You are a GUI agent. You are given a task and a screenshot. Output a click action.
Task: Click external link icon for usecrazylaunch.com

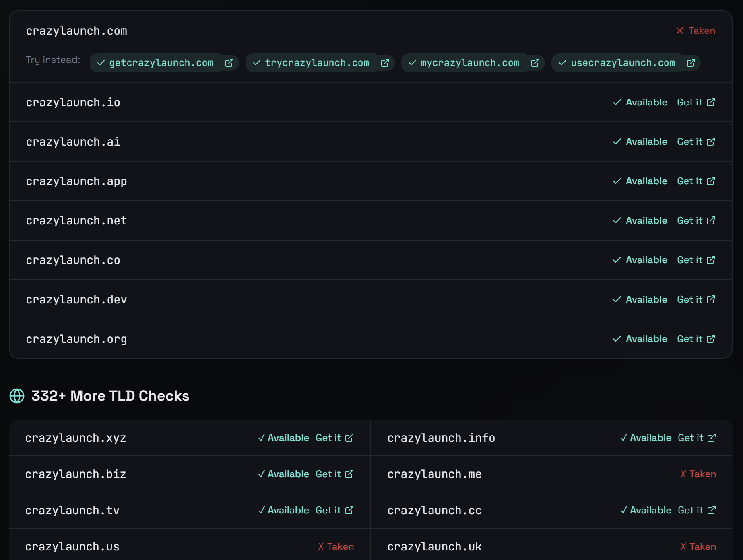coord(691,63)
